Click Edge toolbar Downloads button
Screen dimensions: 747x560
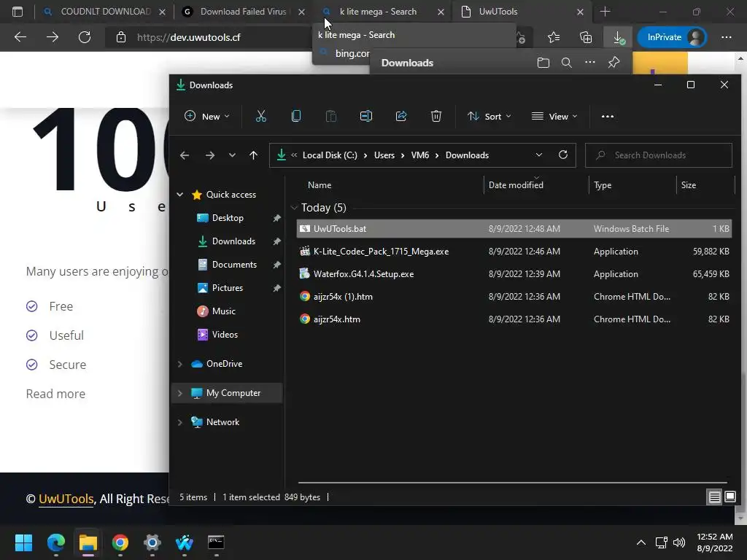click(618, 37)
